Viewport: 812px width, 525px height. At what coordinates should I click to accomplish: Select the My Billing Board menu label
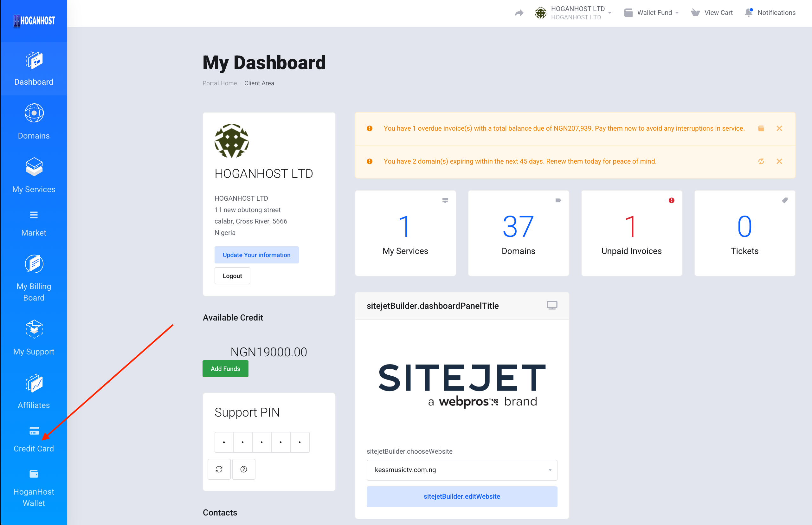34,292
